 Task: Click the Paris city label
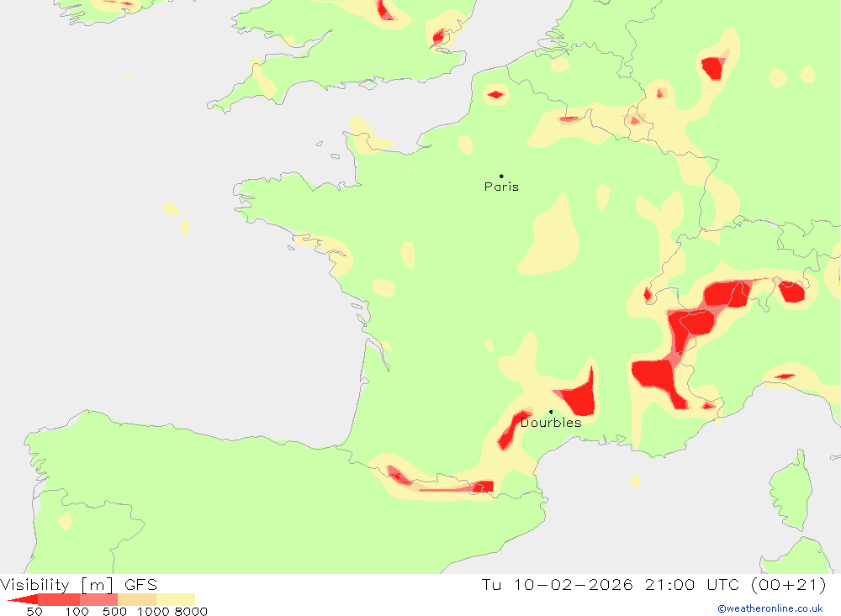click(501, 187)
